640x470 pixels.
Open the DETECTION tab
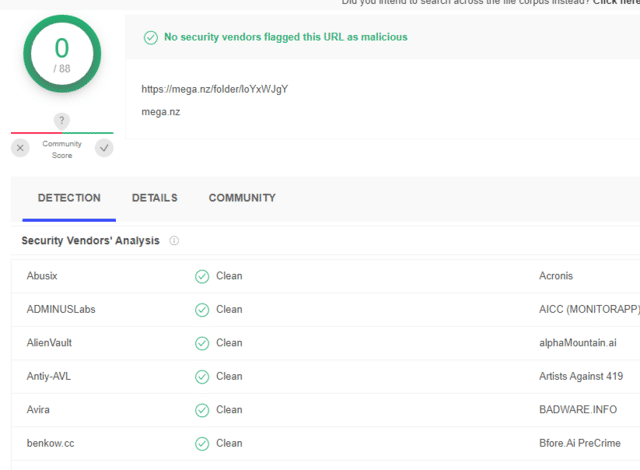pyautogui.click(x=69, y=198)
